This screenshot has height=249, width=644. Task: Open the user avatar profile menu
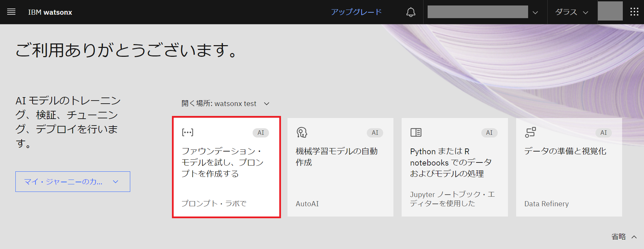point(610,11)
